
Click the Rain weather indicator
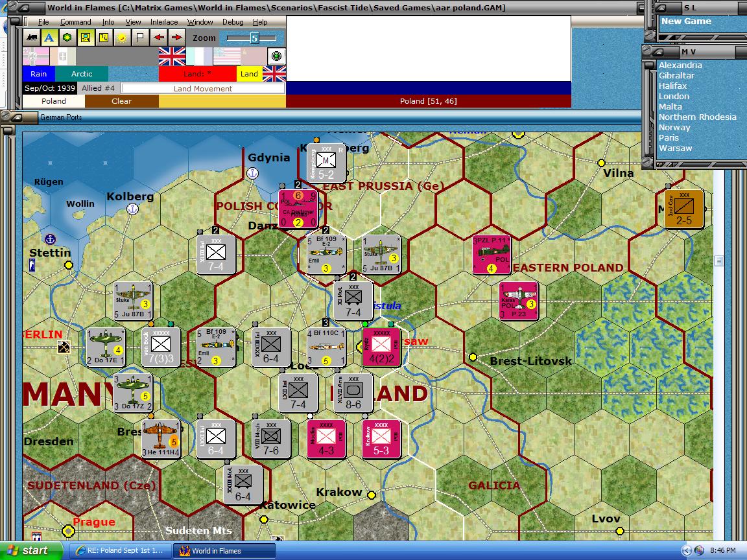pyautogui.click(x=39, y=74)
